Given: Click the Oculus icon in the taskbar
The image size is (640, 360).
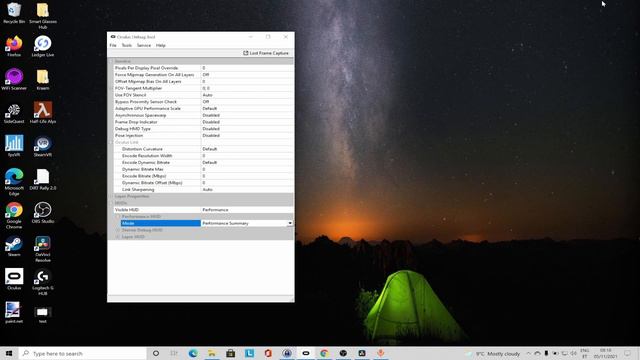Looking at the screenshot, I should click(306, 353).
